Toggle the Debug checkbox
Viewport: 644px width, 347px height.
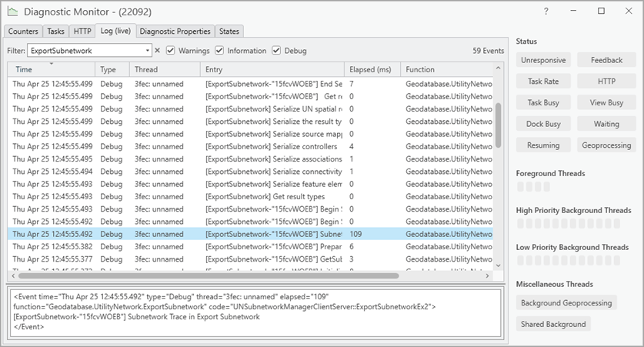tap(276, 51)
